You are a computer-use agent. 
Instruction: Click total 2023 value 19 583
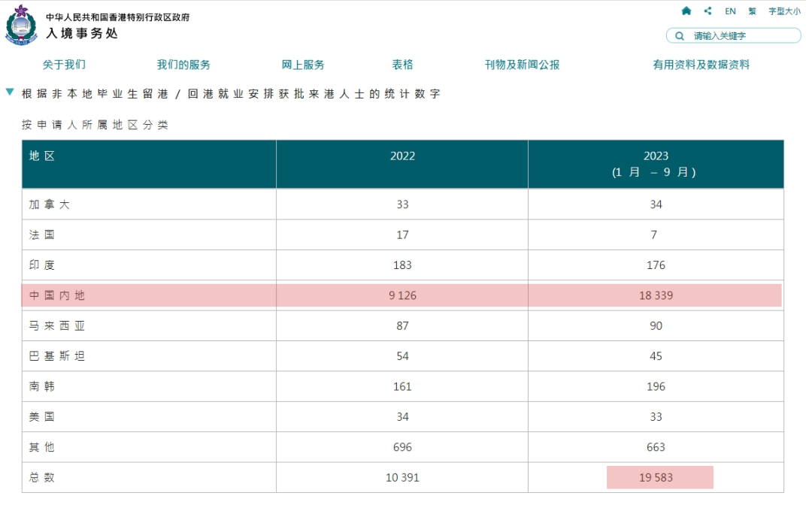tap(656, 478)
